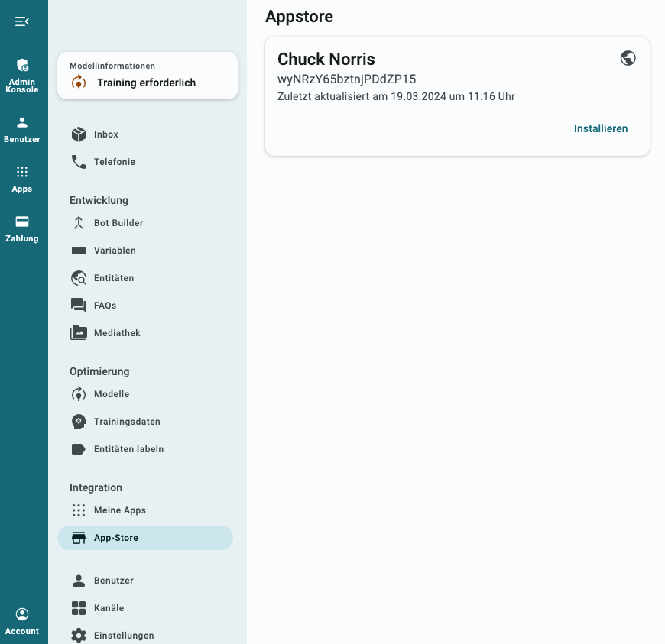Click the Entwicklung section heading
Image resolution: width=665 pixels, height=644 pixels.
point(99,200)
